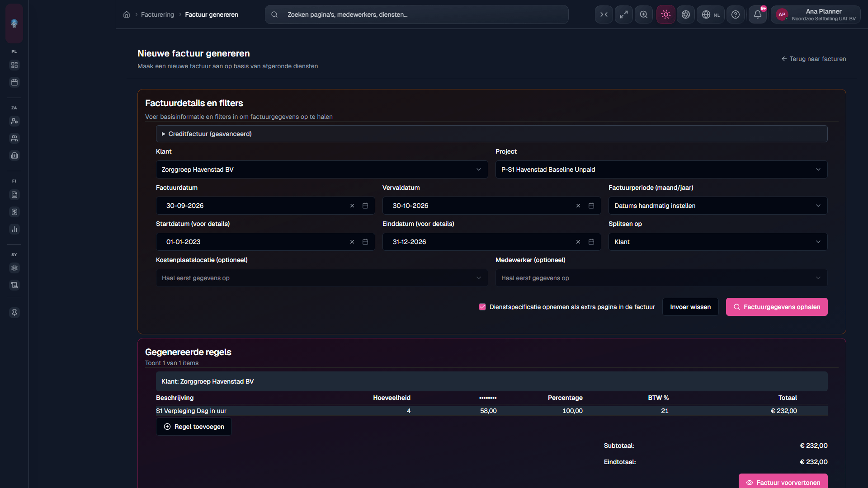868x488 pixels.
Task: Clear the Vervaldatum 30-10-2026 value
Action: (578, 206)
